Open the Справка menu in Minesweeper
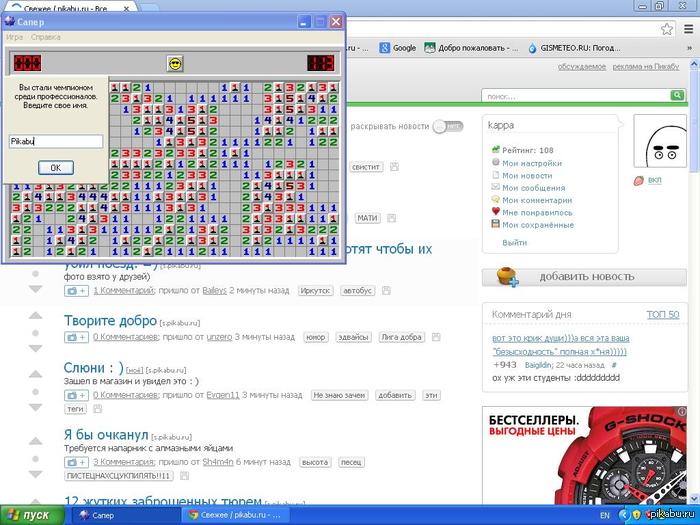 [46, 37]
